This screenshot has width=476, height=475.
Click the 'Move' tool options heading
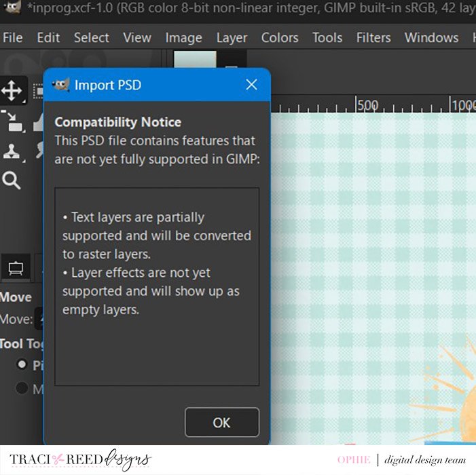click(16, 297)
